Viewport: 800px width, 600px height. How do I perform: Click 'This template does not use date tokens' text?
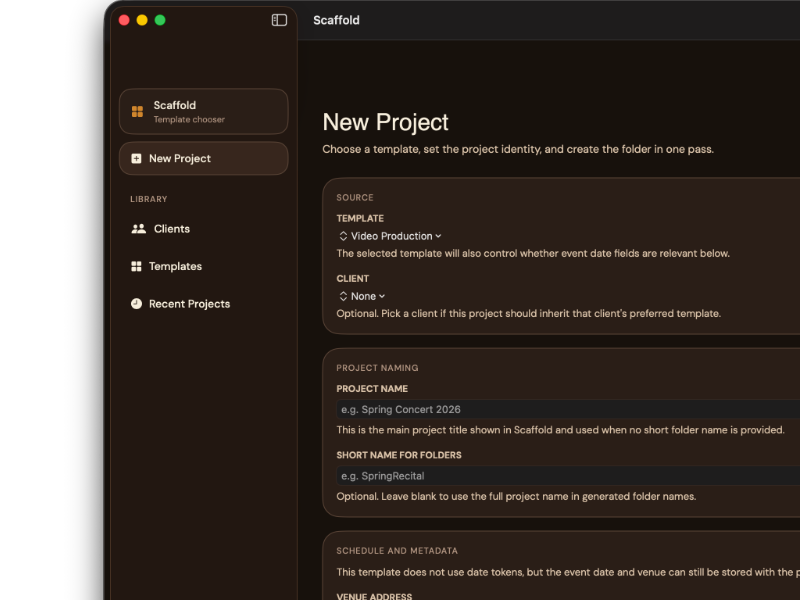click(568, 572)
